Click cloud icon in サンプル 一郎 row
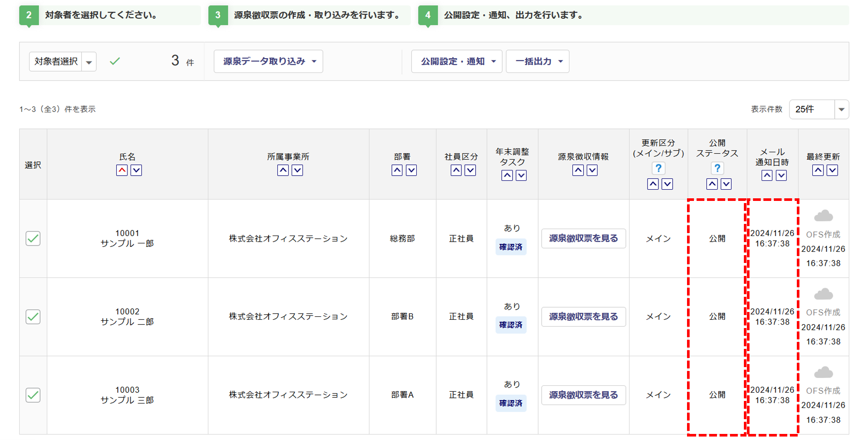This screenshot has height=440, width=868. pos(823,216)
